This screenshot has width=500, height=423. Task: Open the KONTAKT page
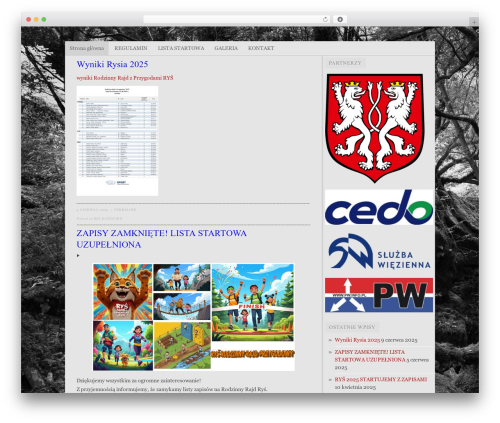tap(261, 48)
